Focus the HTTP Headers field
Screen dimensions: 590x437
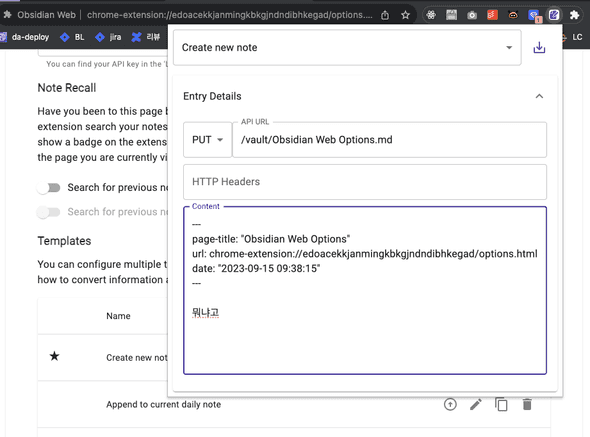click(365, 182)
